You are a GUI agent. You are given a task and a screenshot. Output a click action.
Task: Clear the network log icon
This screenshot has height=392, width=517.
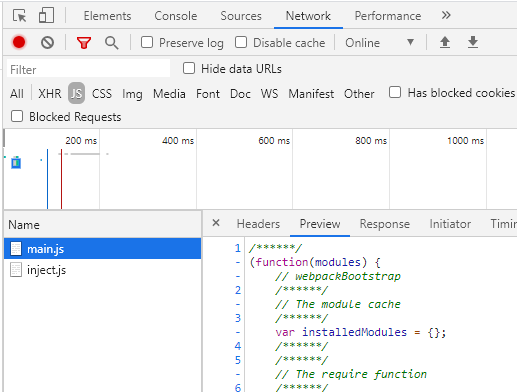pos(47,43)
